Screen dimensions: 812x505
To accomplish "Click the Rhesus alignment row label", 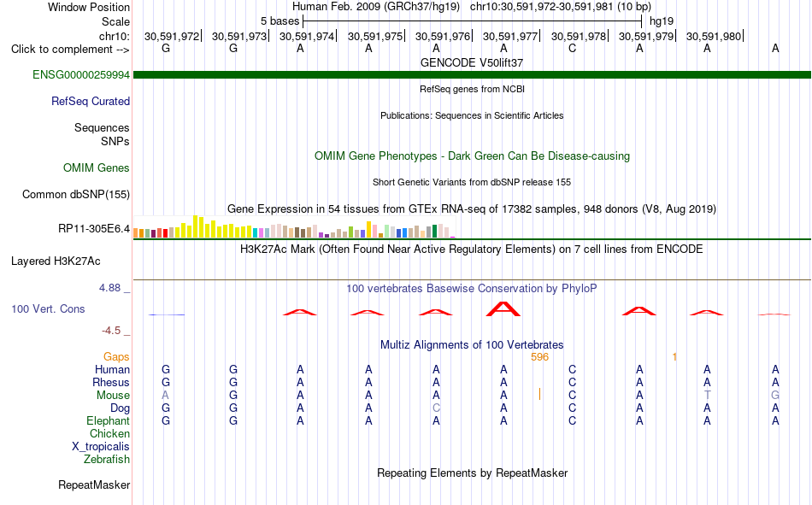I will point(111,382).
